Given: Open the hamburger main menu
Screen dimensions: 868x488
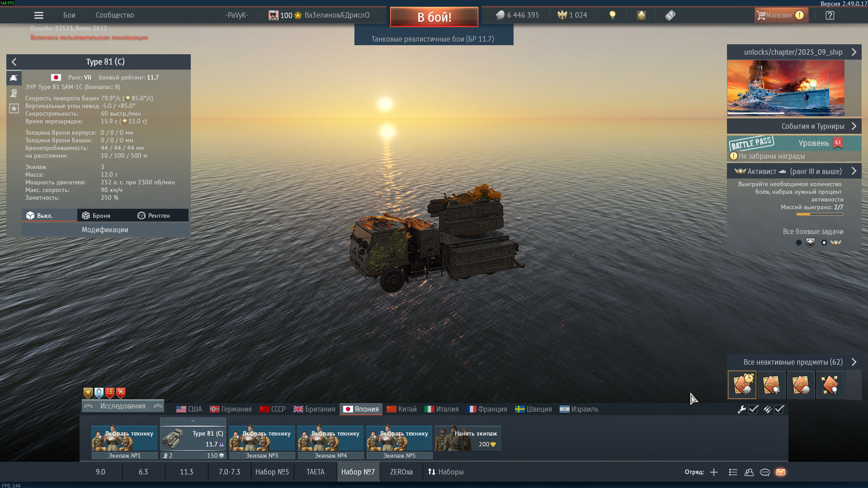Looking at the screenshot, I should coord(39,15).
